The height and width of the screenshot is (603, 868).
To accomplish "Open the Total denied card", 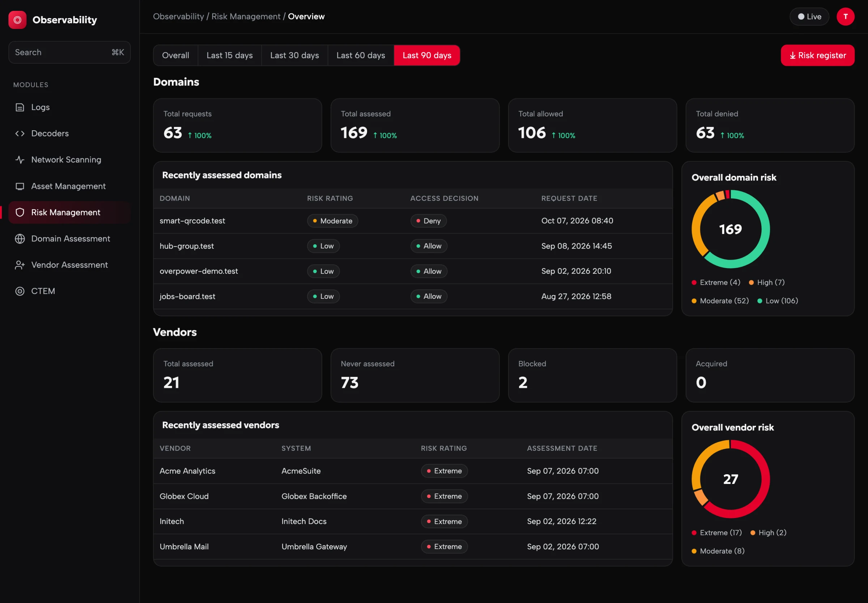I will tap(770, 126).
